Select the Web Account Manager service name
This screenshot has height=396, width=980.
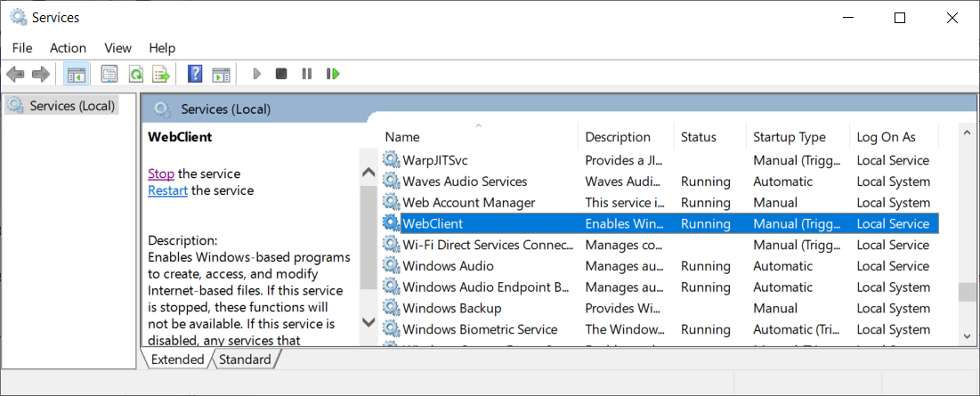[x=469, y=202]
